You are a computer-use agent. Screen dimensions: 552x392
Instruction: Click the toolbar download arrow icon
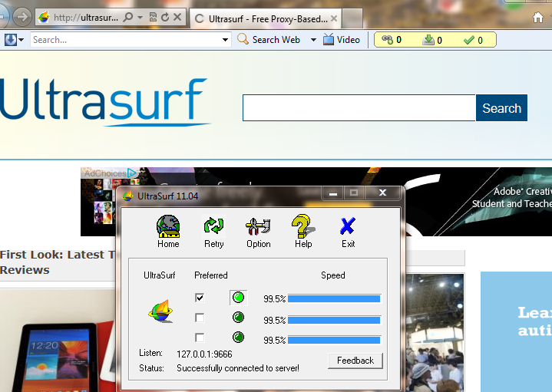click(x=11, y=40)
